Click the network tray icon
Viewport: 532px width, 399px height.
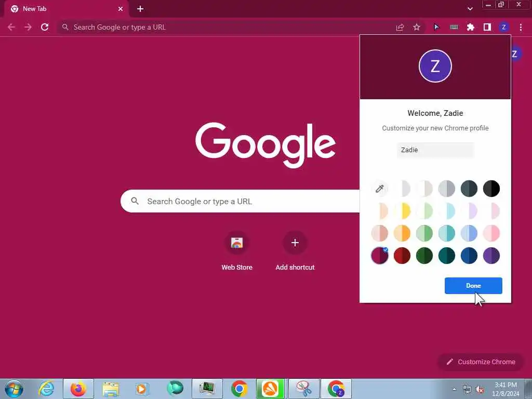pyautogui.click(x=467, y=389)
